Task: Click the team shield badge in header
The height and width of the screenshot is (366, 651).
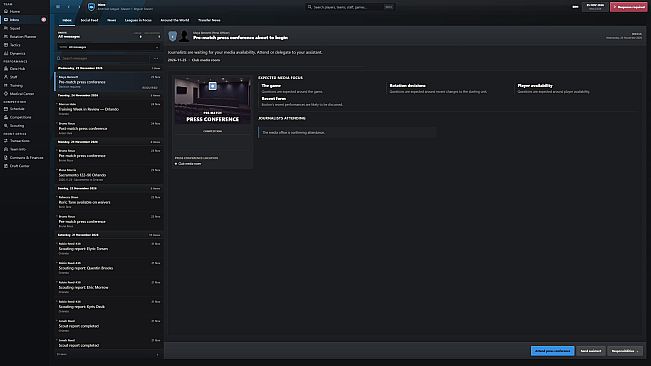Action: point(91,7)
